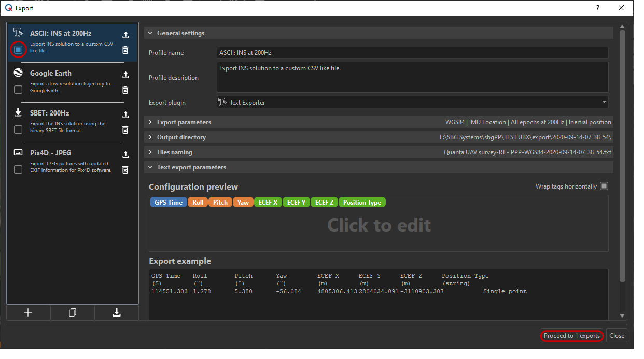Toggle the Wrap tags horizontally checkbox
Screen dimensions: 644x359
click(604, 186)
